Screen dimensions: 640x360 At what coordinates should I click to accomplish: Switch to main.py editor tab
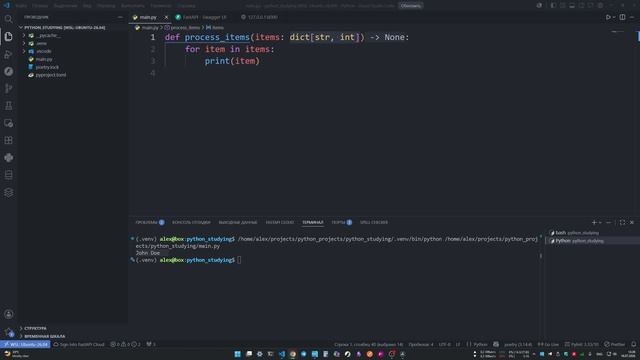148,17
